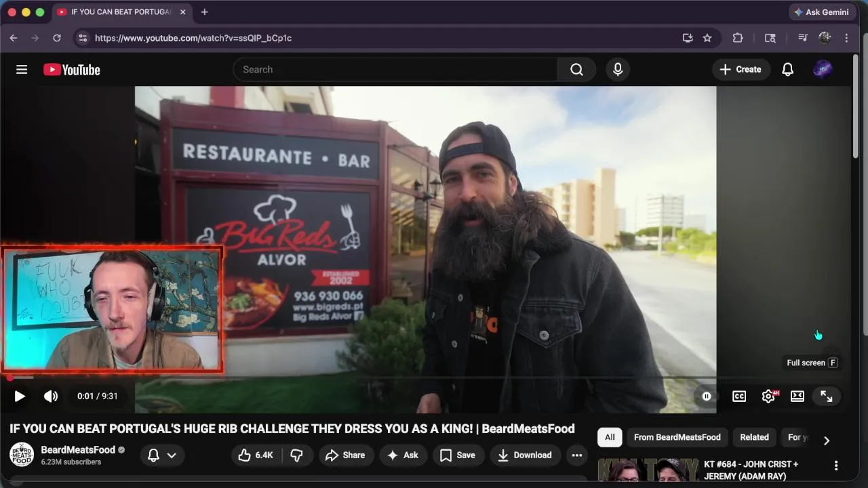Open the Create menu
Screen dimensions: 868x488
click(740, 69)
